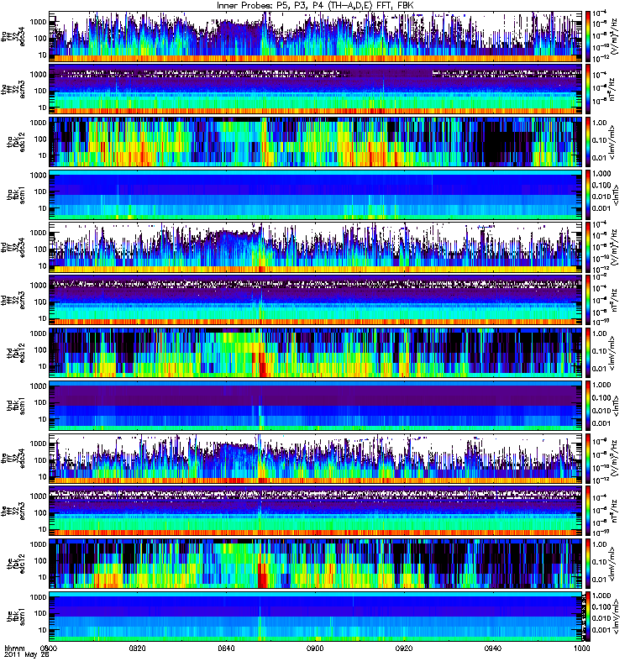Click the color bar beside the scm3 panel
This screenshot has width=630, height=672.
[x=587, y=511]
